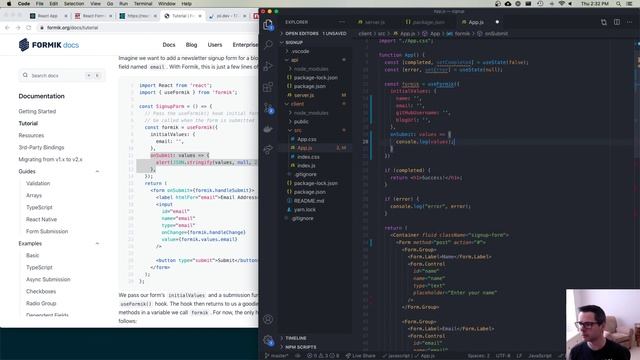Image resolution: width=640 pixels, height=360 pixels.
Task: Open the Blog link in the Formik header
Action: [x=191, y=45]
